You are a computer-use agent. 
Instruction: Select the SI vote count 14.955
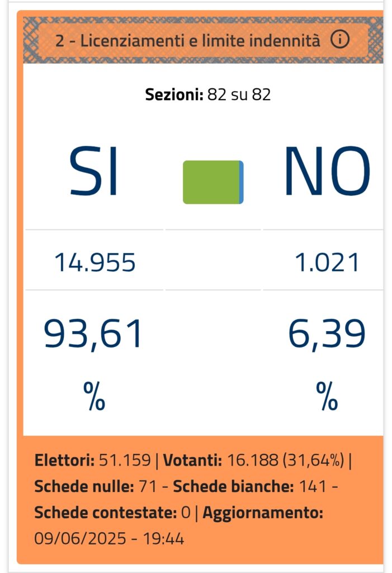click(x=95, y=262)
